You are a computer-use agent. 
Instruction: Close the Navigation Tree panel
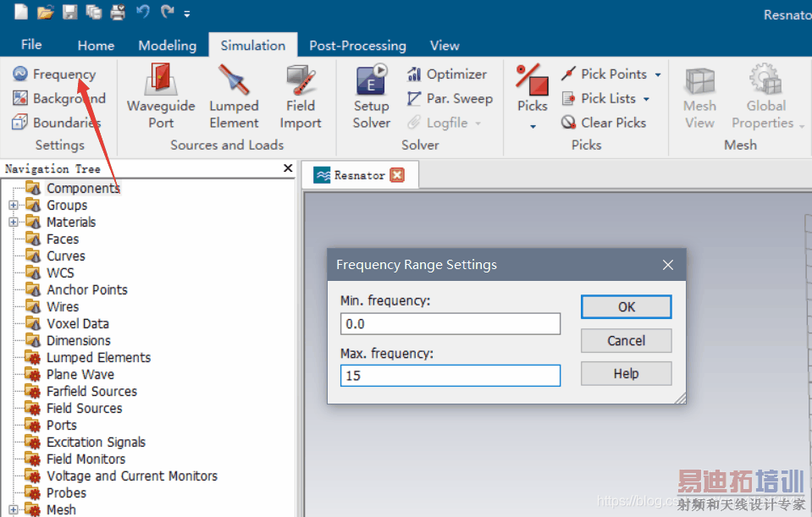click(x=288, y=168)
